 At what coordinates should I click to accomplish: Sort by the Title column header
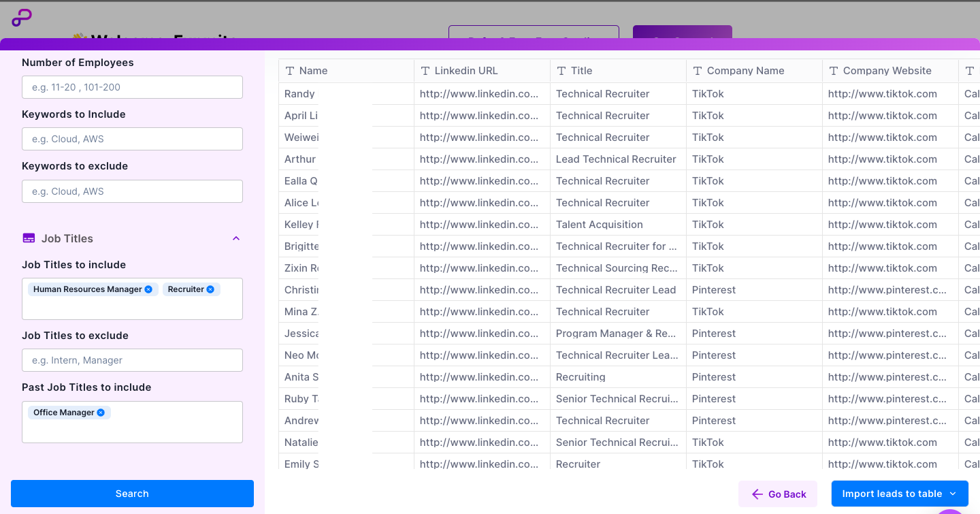(581, 71)
